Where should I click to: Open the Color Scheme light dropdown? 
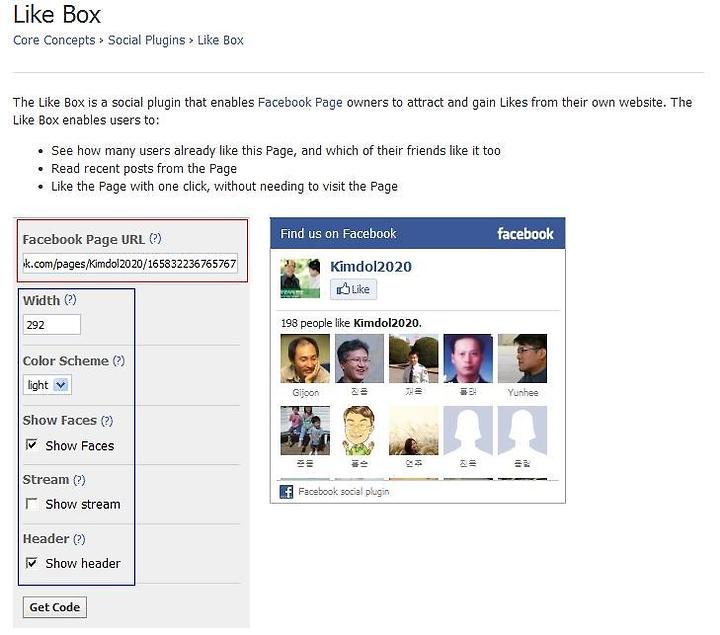coord(47,385)
